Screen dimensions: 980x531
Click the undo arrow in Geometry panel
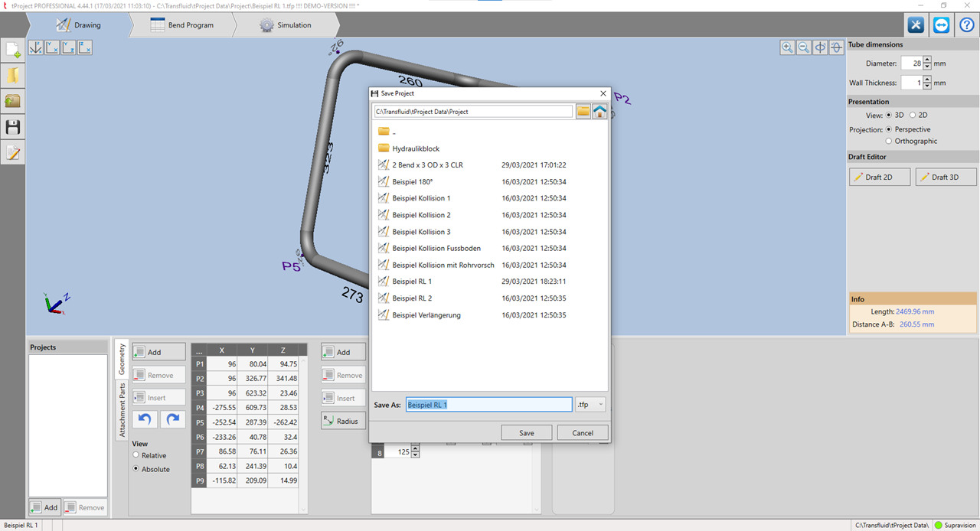coord(145,419)
